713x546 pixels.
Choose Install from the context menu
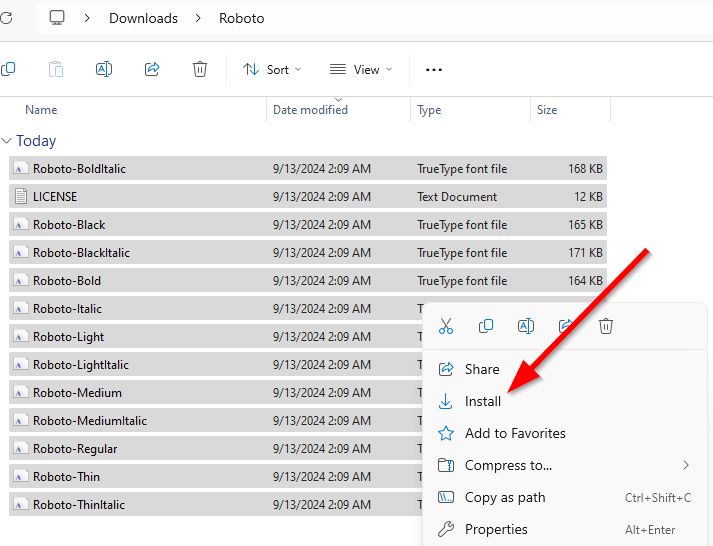click(x=564, y=401)
